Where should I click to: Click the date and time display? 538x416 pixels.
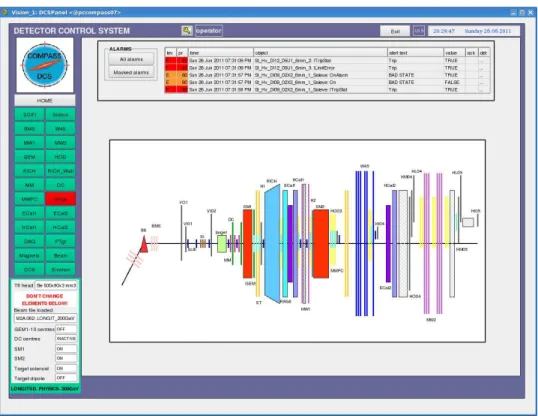point(473,31)
